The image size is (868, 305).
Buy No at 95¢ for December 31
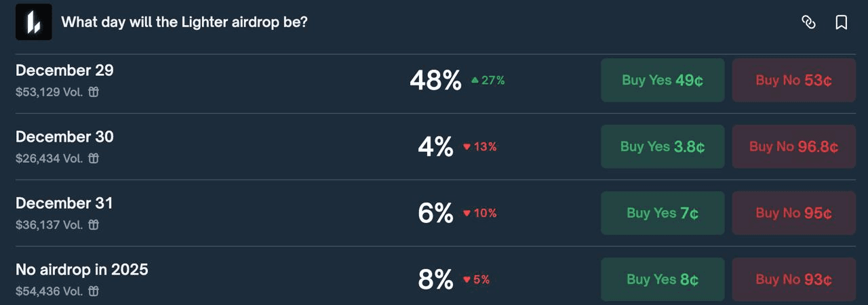tap(793, 213)
